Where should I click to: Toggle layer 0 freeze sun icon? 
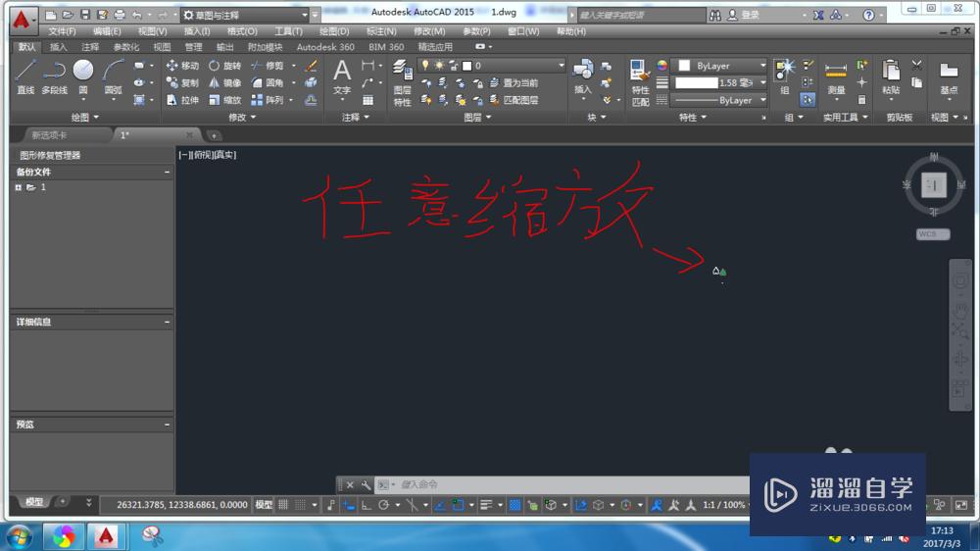(439, 66)
